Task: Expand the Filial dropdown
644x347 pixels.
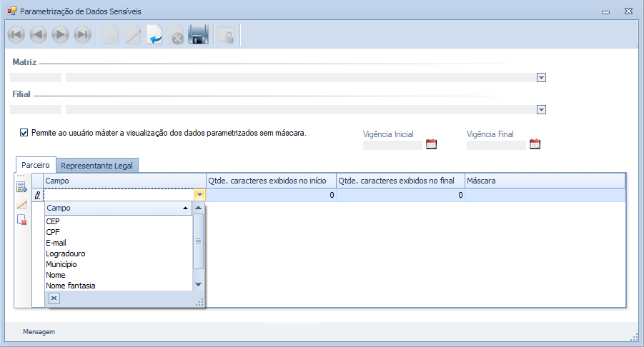Action: 541,110
